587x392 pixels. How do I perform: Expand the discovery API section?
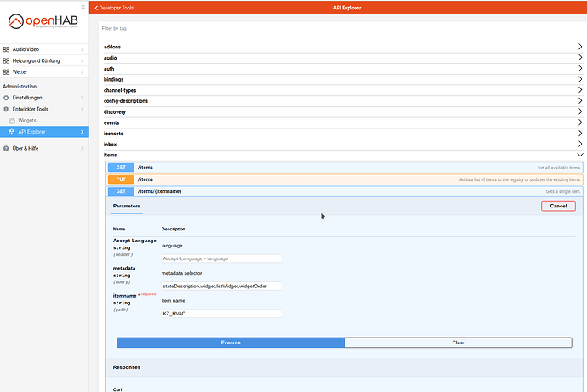click(340, 111)
